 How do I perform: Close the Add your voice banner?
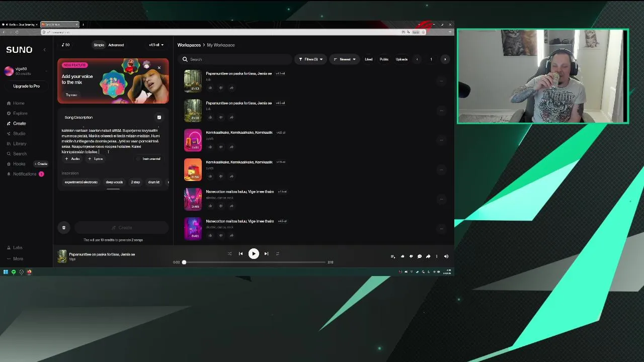[159, 67]
